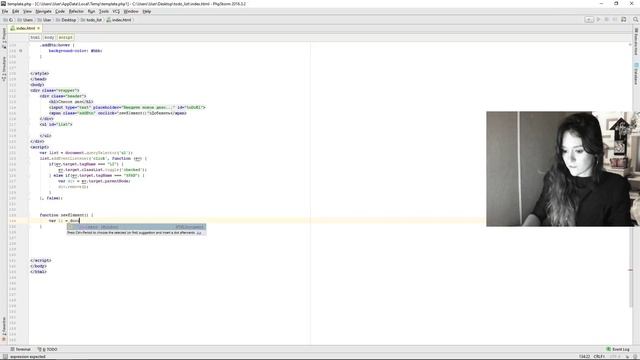Click the Users breadcrumb in navigation bar

(25, 20)
